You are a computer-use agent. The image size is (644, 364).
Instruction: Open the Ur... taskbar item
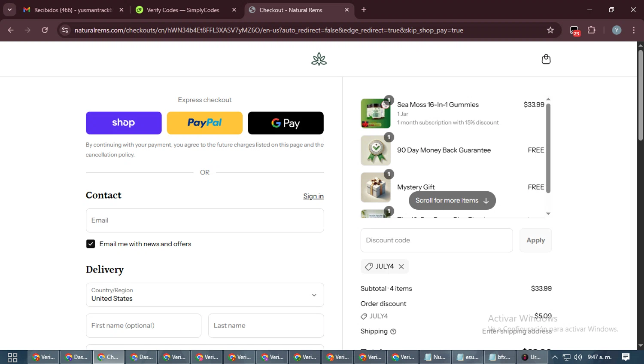coord(532,357)
